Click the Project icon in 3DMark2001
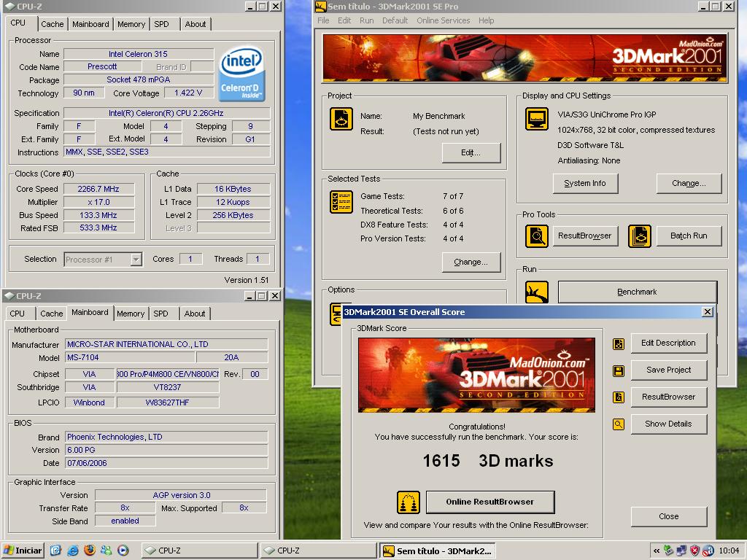Image resolution: width=747 pixels, height=560 pixels. click(341, 119)
